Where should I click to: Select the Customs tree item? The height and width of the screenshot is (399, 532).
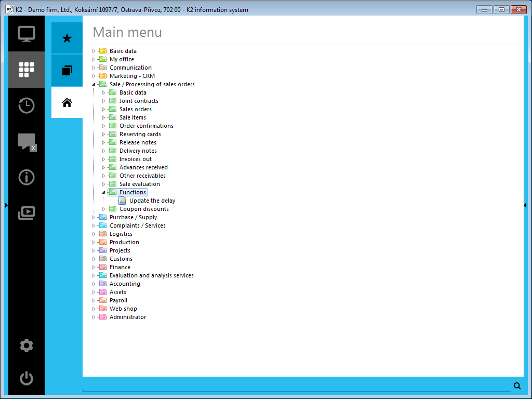pyautogui.click(x=121, y=259)
